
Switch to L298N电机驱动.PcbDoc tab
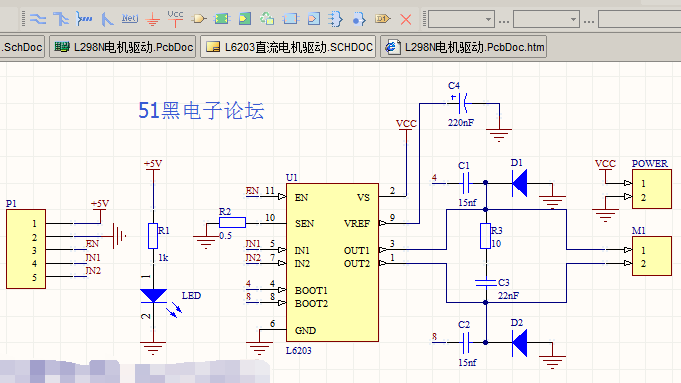pos(123,47)
